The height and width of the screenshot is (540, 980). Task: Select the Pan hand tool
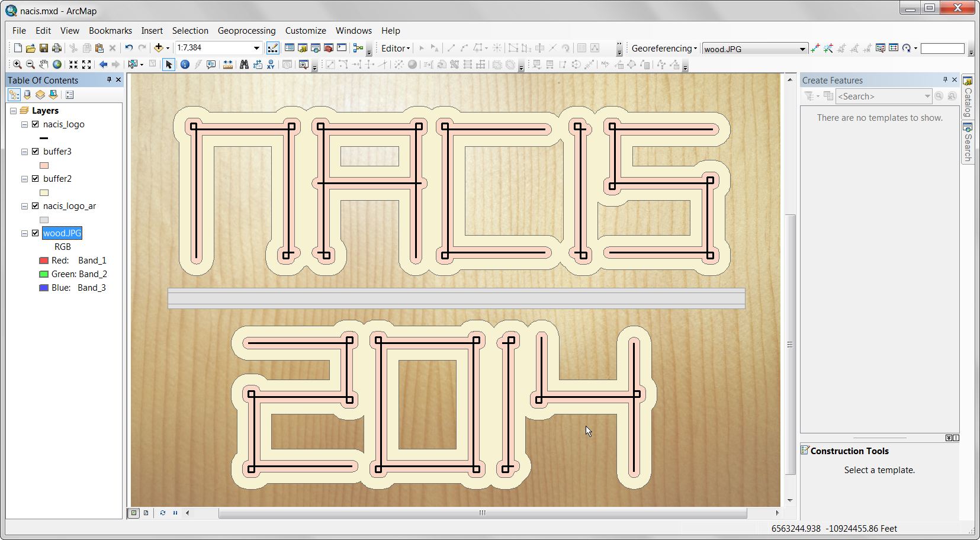point(44,65)
